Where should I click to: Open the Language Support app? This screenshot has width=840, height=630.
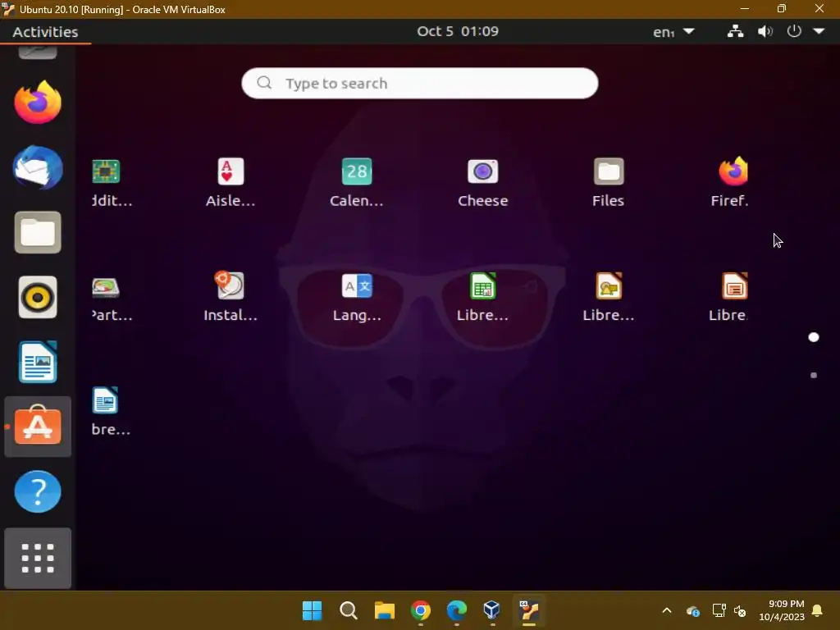[357, 298]
